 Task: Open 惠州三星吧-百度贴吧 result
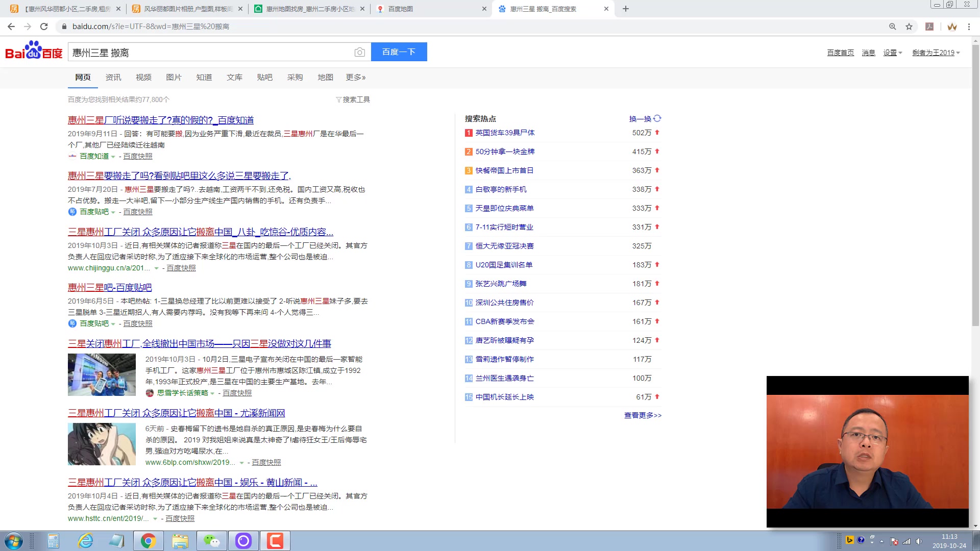(110, 287)
